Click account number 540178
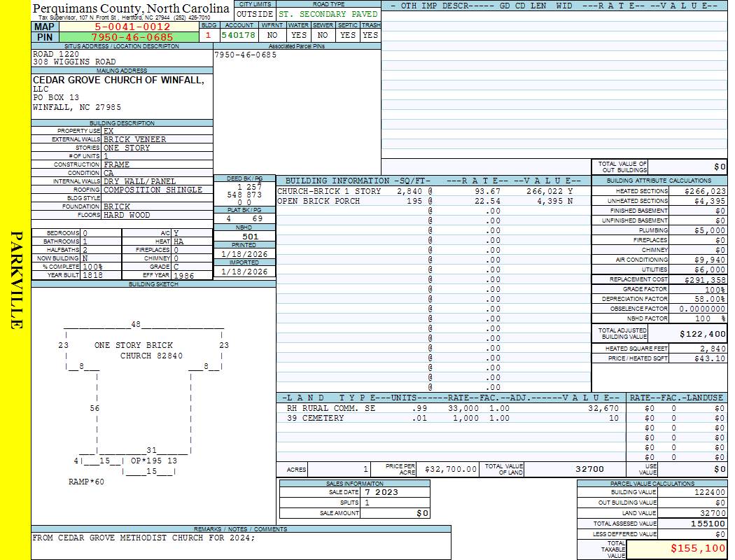735x560 pixels. [239, 35]
